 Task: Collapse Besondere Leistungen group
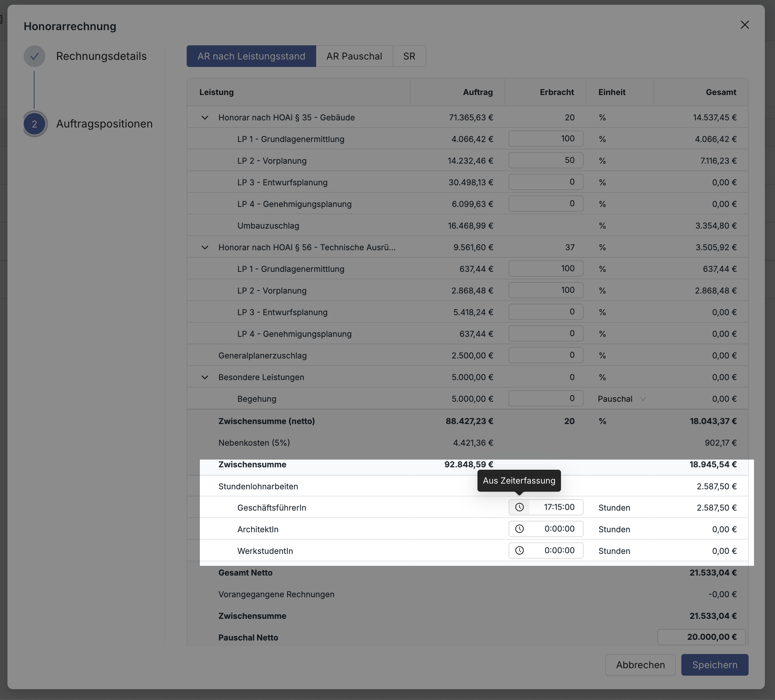point(205,377)
